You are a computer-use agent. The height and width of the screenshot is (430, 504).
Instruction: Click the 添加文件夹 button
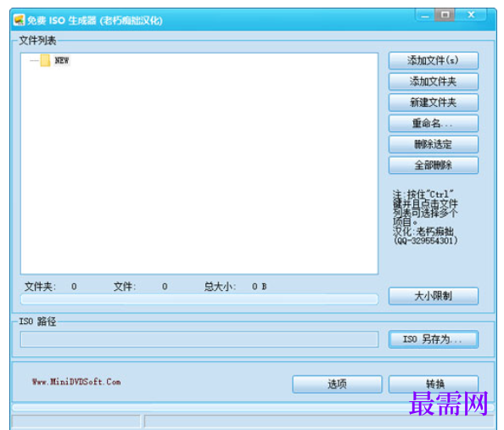coord(433,81)
